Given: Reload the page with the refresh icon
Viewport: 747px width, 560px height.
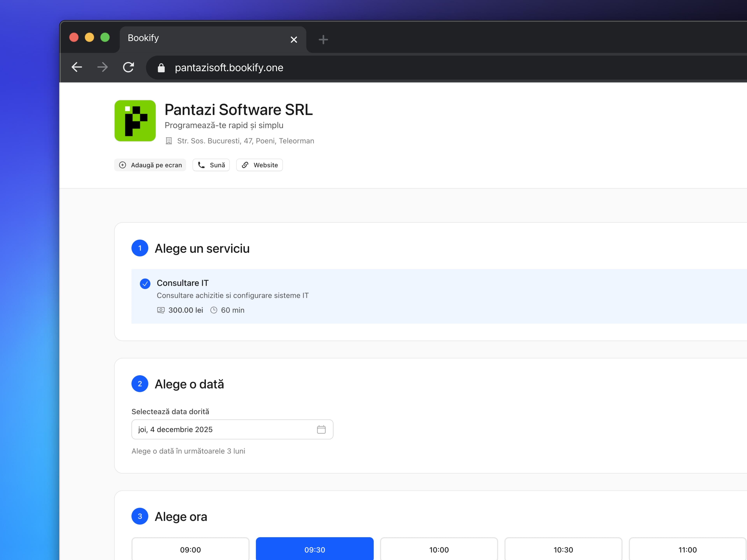Looking at the screenshot, I should tap(128, 67).
